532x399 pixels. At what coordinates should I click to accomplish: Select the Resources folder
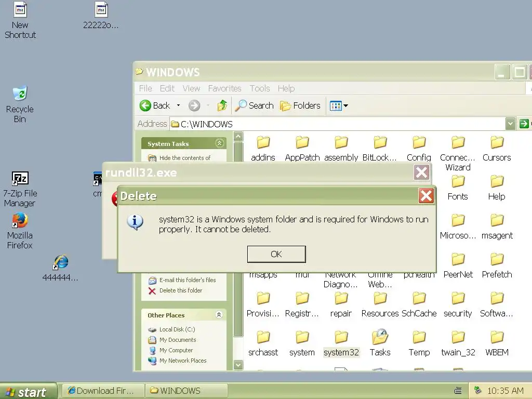[x=380, y=305]
